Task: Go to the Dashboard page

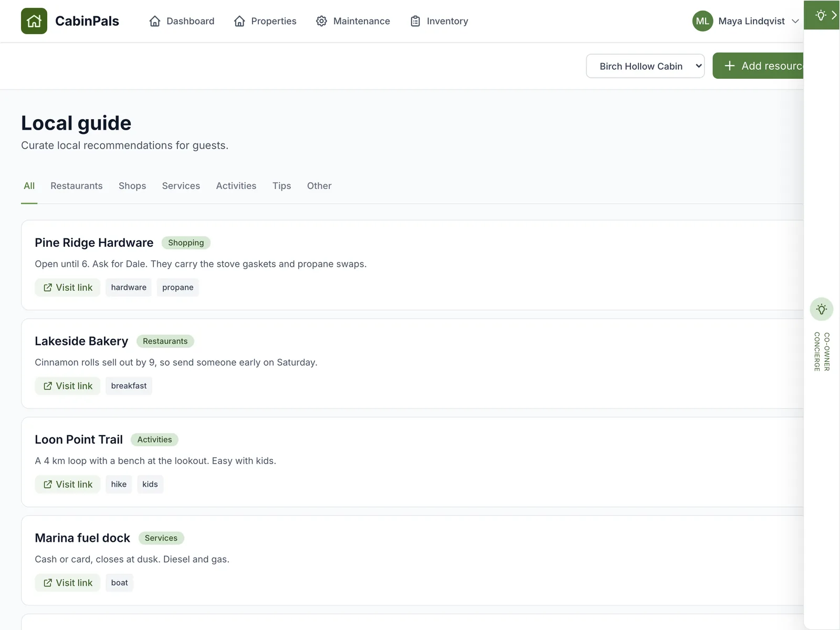Action: coord(182,21)
